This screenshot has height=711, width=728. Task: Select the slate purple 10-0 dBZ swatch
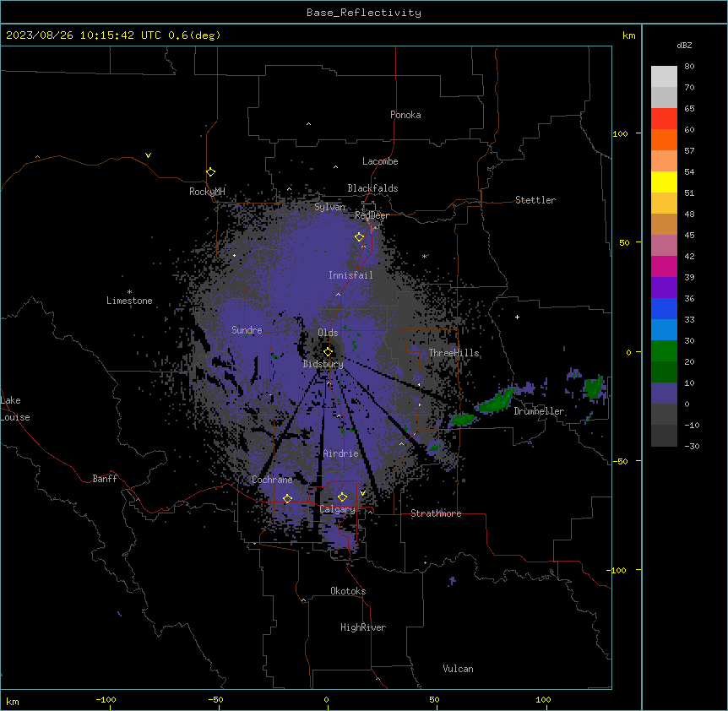point(664,393)
